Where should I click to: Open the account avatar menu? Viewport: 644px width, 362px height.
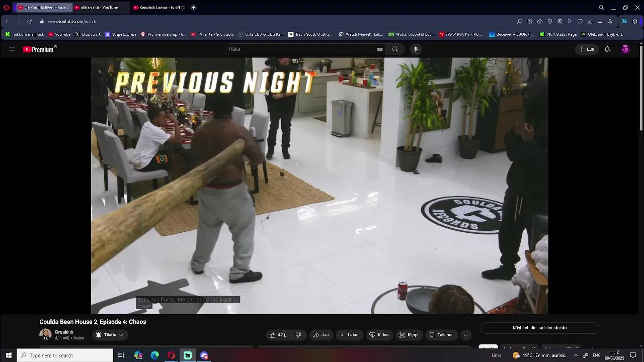tap(625, 49)
